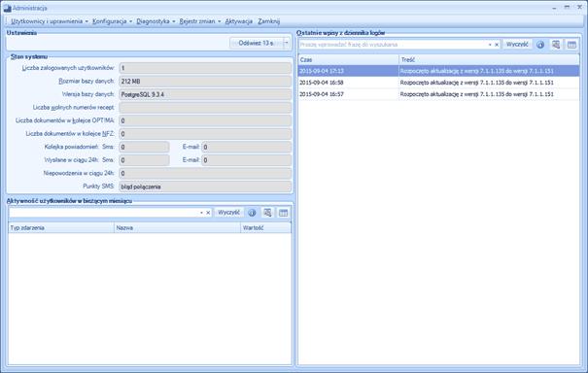This screenshot has height=373, width=588.
Task: Click Wersja bazy danych PostgreSQL field
Action: tap(205, 94)
